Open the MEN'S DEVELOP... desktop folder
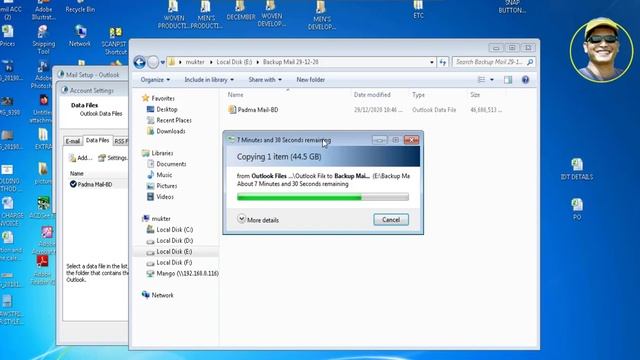Screen dimensions: 640x360 tap(322, 15)
